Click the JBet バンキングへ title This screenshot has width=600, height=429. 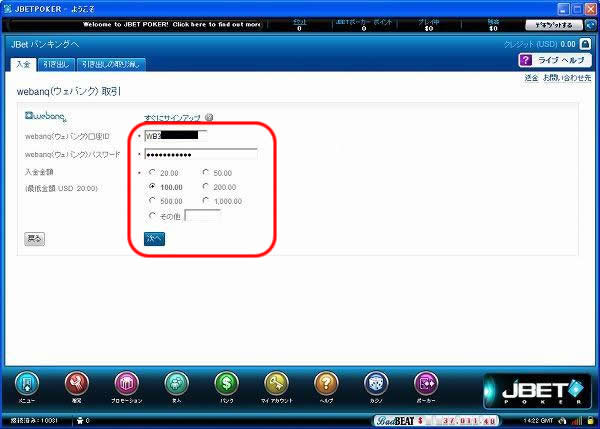[x=45, y=44]
